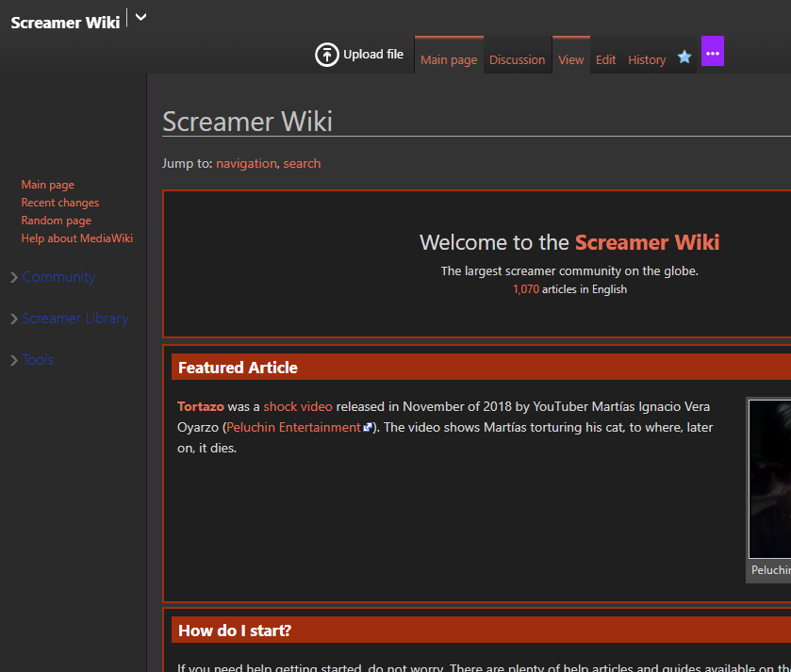Viewport: 791px width, 672px height.
Task: Click the Upload file label
Action: pos(373,54)
